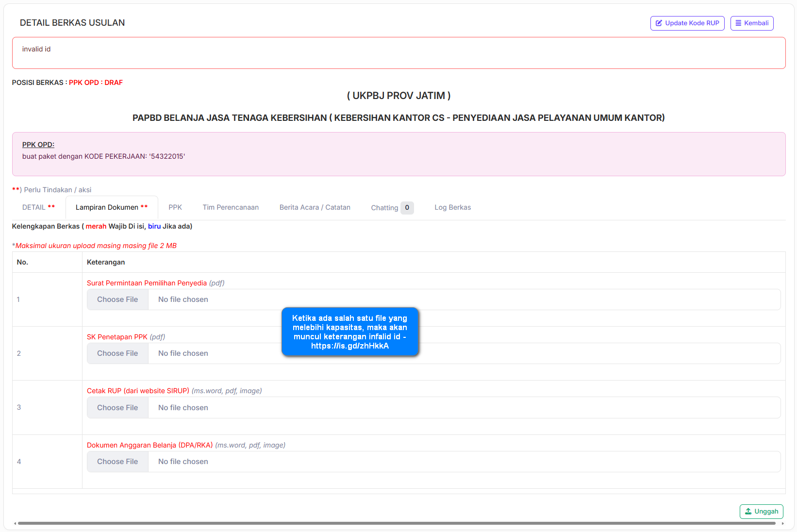Viewport: 797px width, 532px height.
Task: Click the upload icon on Unggah
Action: pyautogui.click(x=748, y=512)
